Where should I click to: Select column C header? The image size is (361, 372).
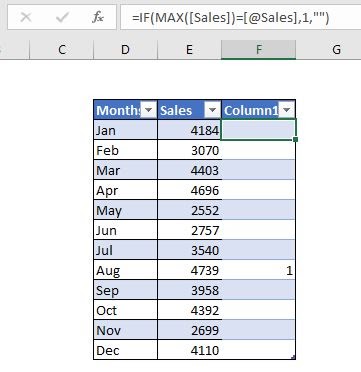62,50
